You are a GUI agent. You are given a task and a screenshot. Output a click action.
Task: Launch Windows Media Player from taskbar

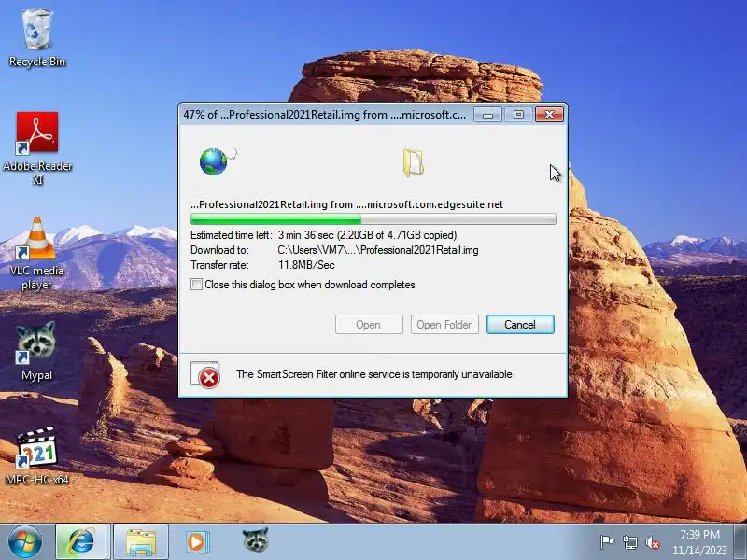pos(196,542)
